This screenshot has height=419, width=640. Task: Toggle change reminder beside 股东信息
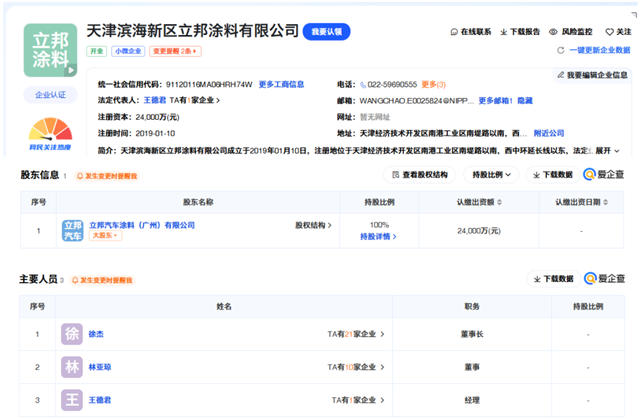(106, 176)
